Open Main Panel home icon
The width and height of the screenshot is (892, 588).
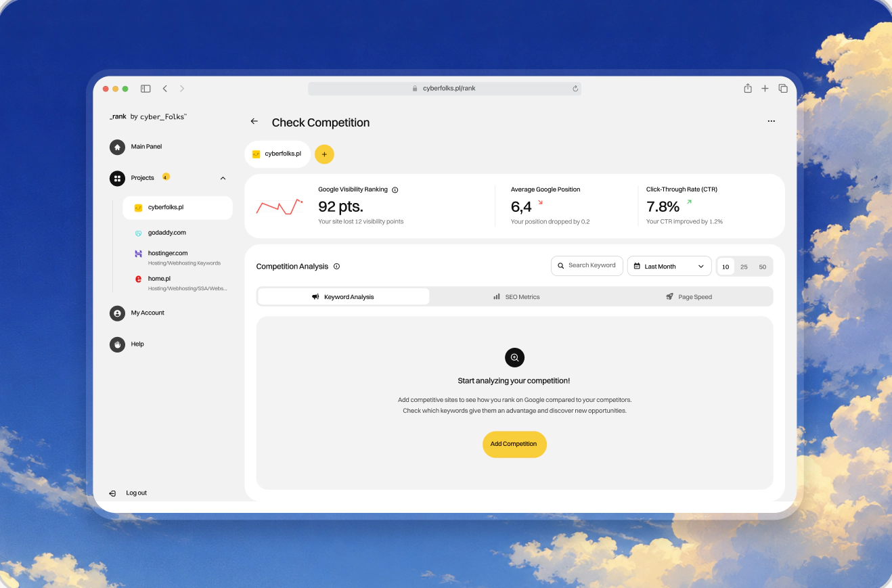117,147
